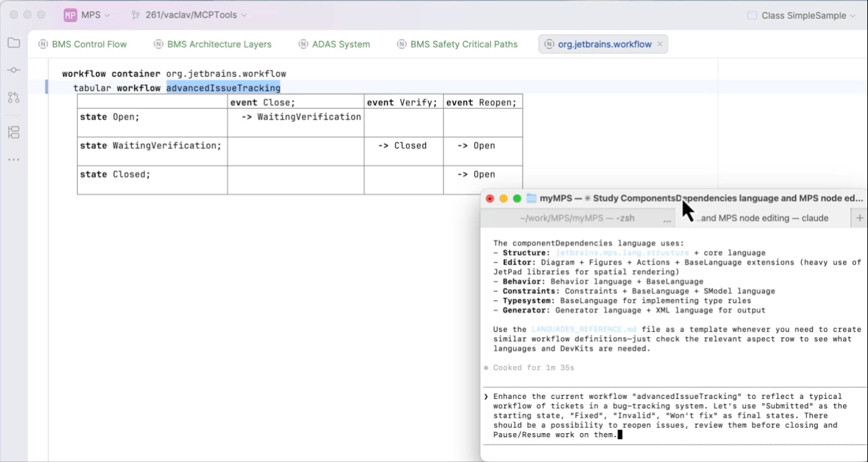868x462 pixels.
Task: Switch to the BMS Architecture Layers tab
Action: tap(212, 44)
